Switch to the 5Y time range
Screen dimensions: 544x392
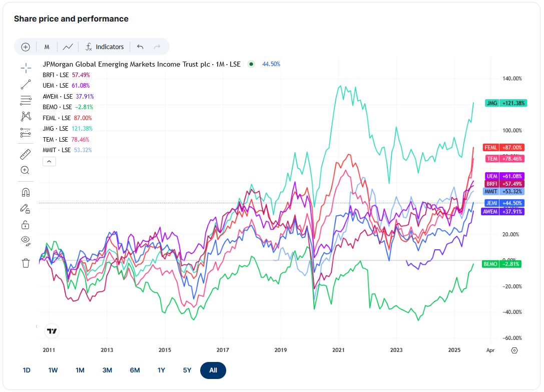click(187, 370)
